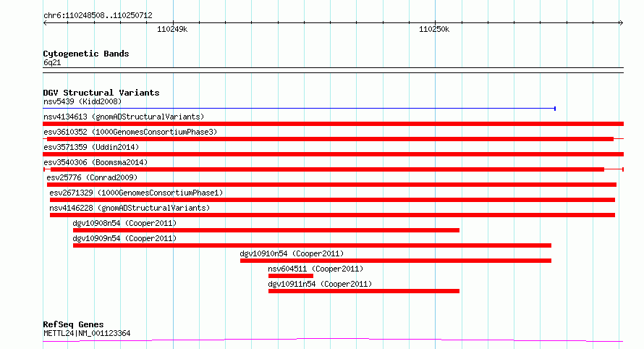Click the RefSeq Genes track title
Screen dimensions: 644x349
(73, 324)
